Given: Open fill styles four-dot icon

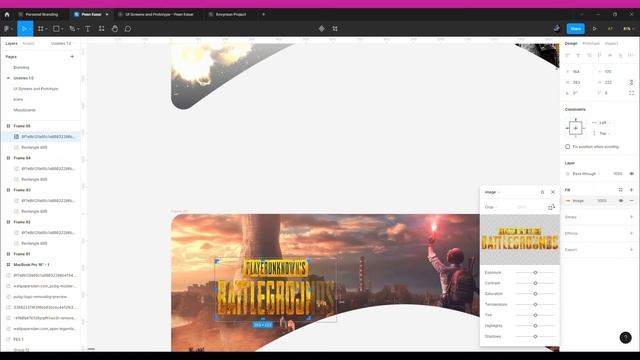Looking at the screenshot, I should tap(621, 190).
